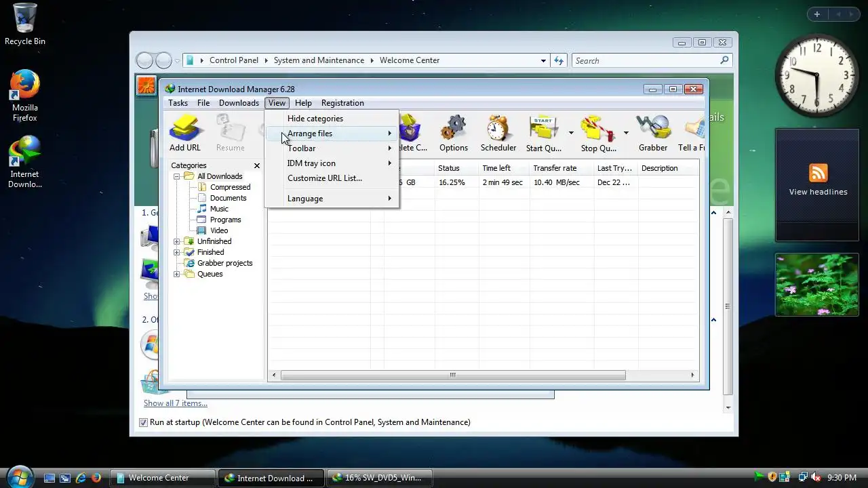
Task: Click the Add URL toolbar icon
Action: point(185,133)
